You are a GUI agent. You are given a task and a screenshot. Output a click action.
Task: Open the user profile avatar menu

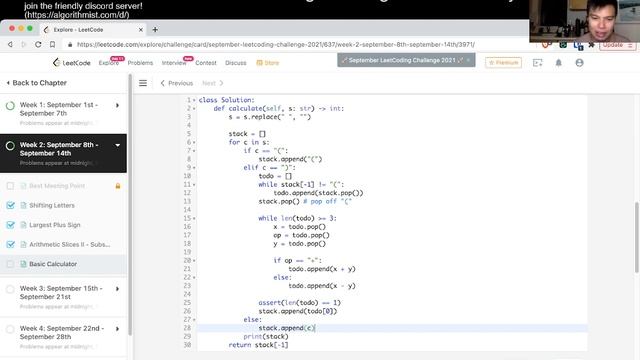pyautogui.click(x=579, y=63)
